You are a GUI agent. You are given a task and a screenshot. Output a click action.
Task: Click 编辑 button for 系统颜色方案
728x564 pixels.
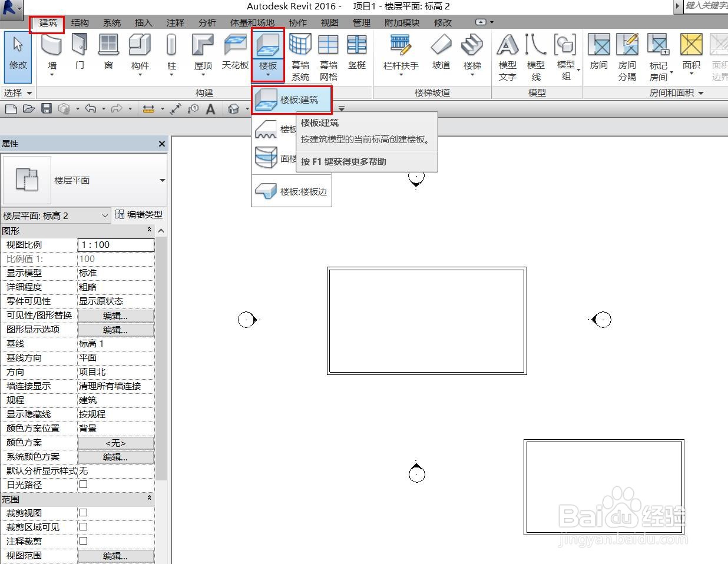[116, 457]
